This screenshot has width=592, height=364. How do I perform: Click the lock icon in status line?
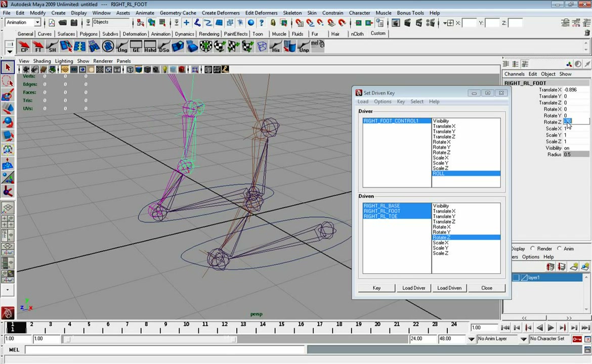[x=273, y=23]
